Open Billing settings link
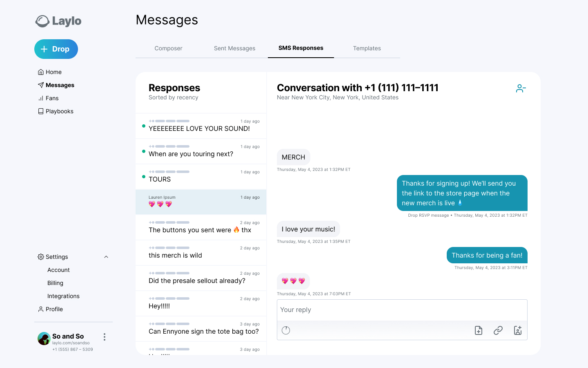 [55, 283]
